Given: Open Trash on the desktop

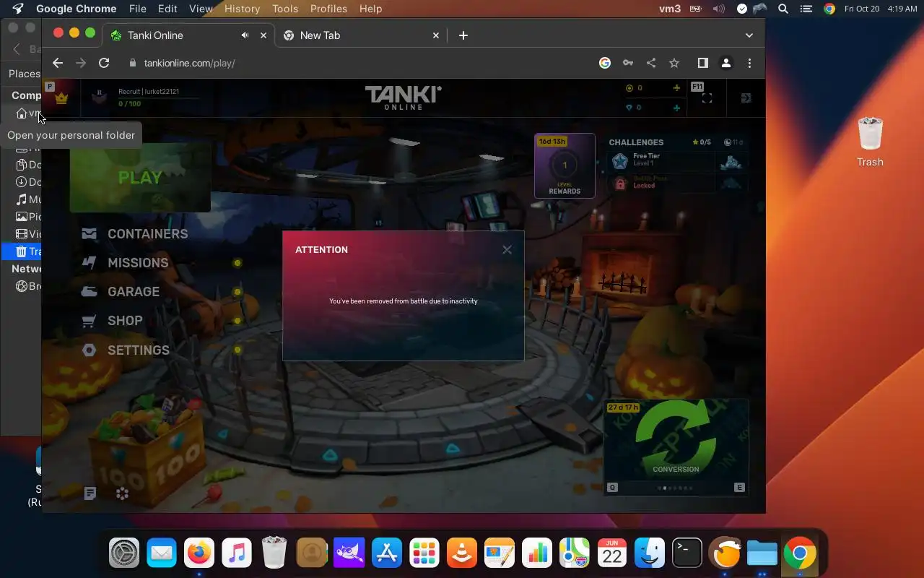Looking at the screenshot, I should [x=870, y=142].
